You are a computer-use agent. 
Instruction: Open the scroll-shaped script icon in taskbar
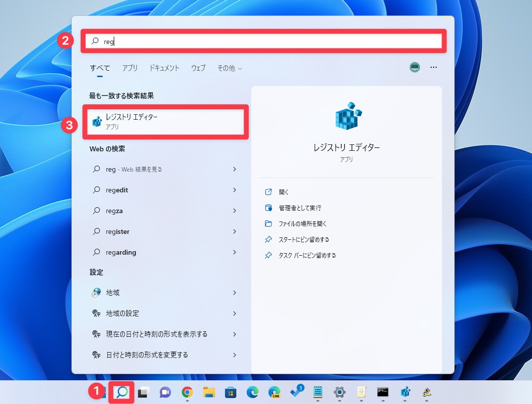point(361,392)
